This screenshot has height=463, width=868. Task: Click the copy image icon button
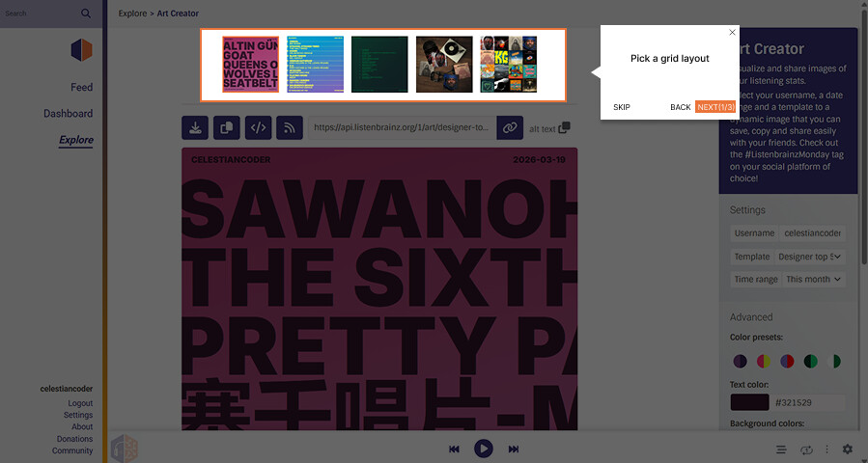pos(226,127)
